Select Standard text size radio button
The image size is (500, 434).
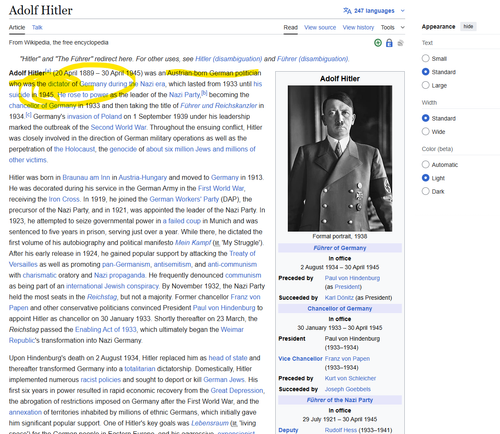[425, 72]
